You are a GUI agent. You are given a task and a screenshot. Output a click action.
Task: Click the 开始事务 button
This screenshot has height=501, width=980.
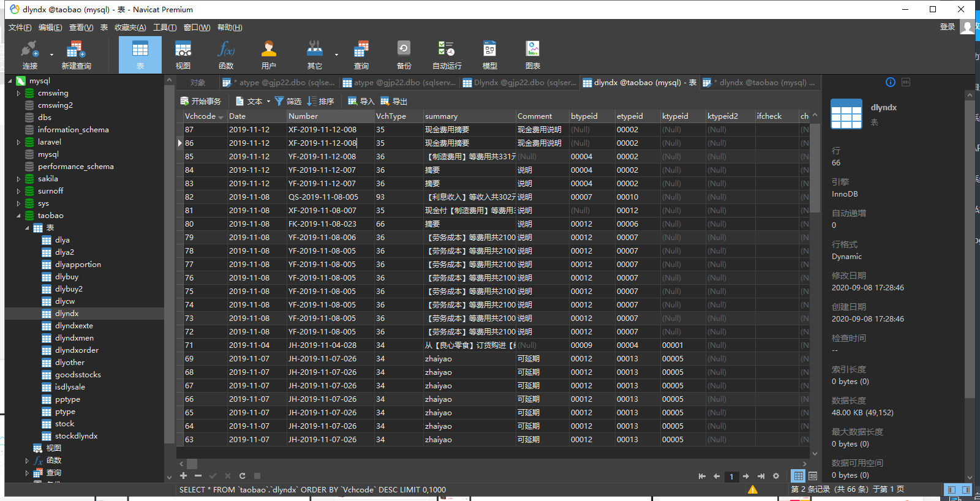click(200, 102)
